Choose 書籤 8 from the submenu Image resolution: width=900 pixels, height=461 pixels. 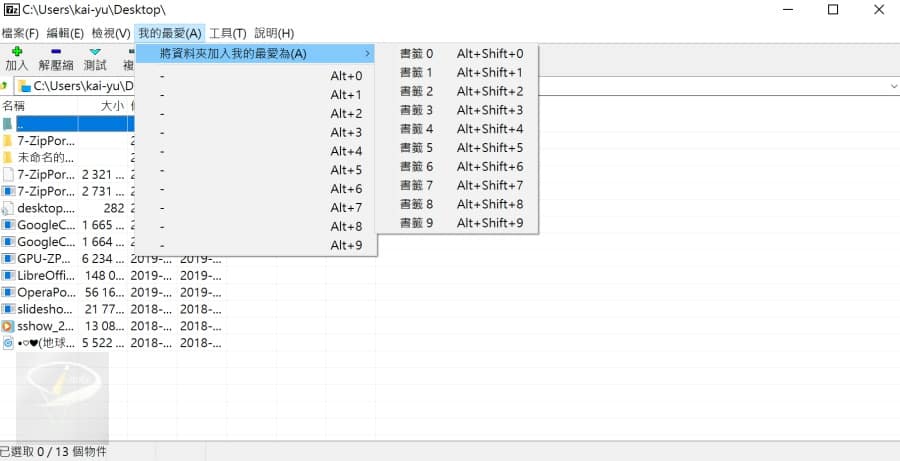(x=457, y=204)
